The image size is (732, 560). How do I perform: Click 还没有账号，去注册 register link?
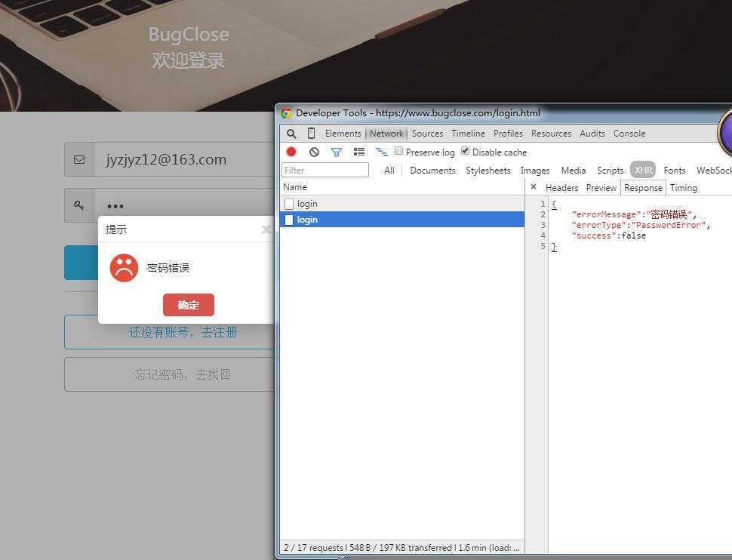(x=183, y=333)
